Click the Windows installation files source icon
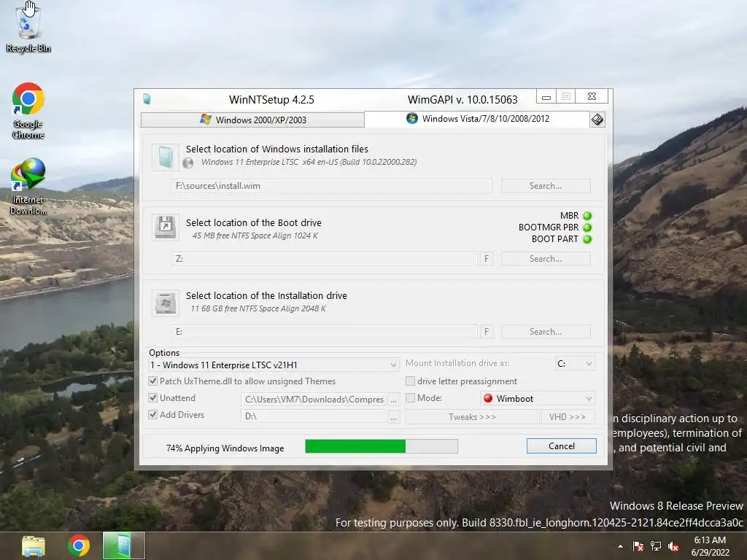This screenshot has height=560, width=747. click(x=166, y=157)
